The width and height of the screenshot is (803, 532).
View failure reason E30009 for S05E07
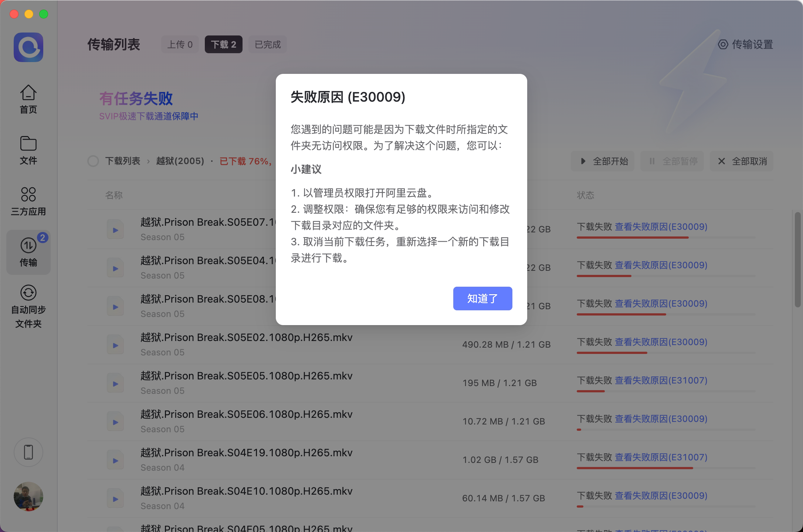pyautogui.click(x=661, y=226)
